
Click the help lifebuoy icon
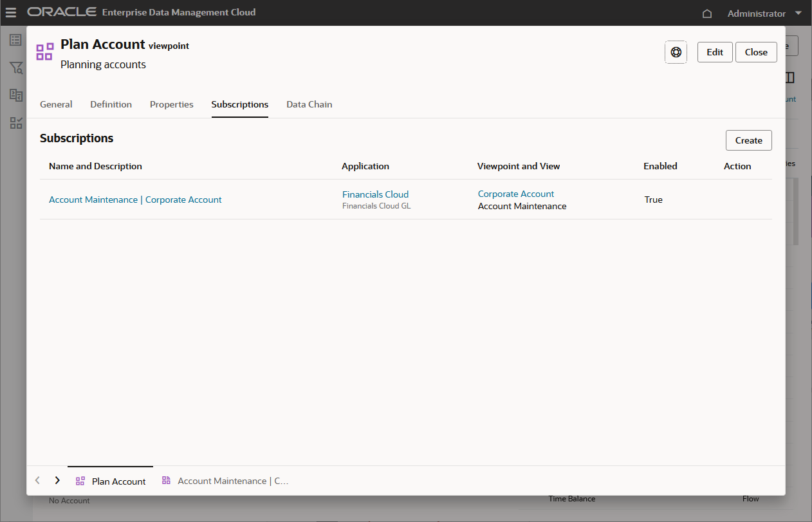(676, 52)
